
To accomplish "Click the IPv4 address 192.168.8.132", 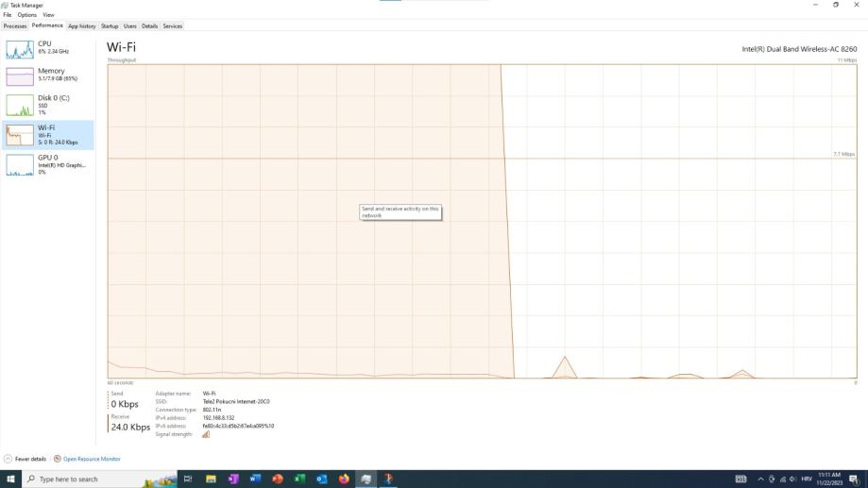I will point(219,418).
